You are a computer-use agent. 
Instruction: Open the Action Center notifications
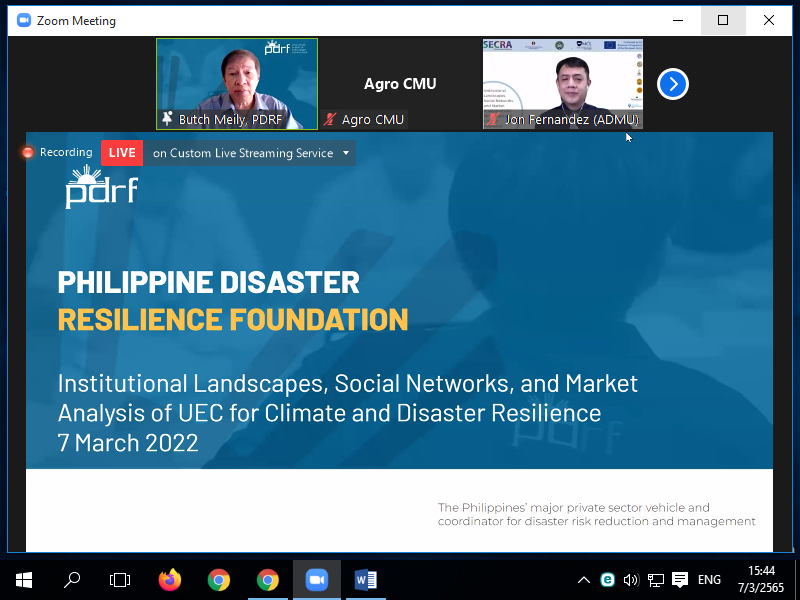tap(680, 580)
